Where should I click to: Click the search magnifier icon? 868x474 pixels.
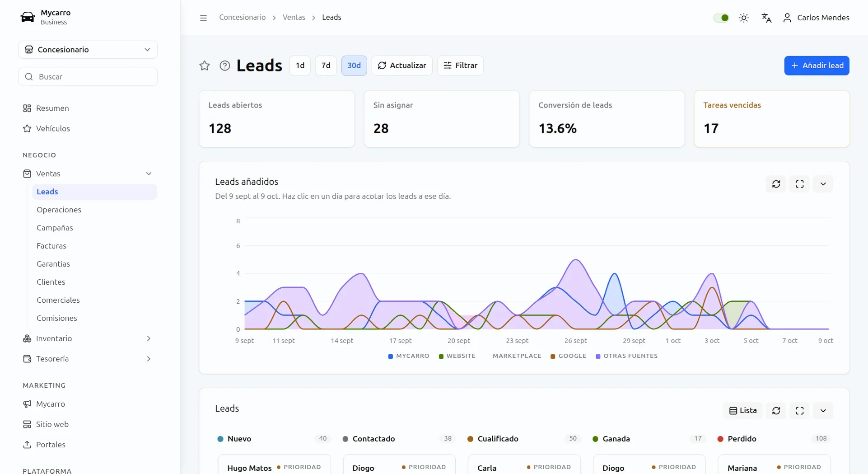click(x=29, y=77)
